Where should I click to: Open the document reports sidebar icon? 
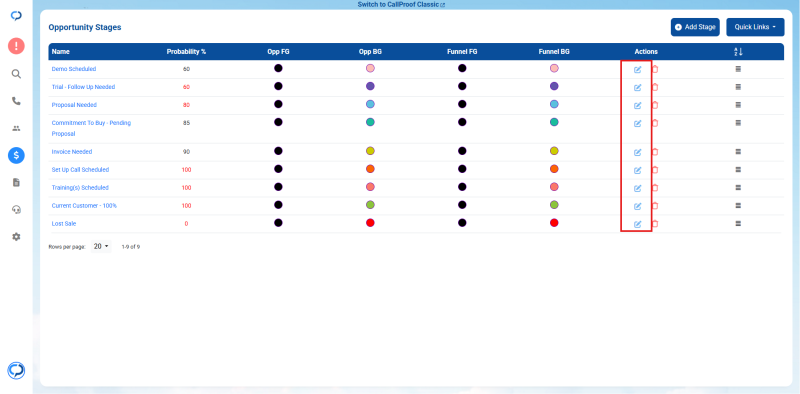pyautogui.click(x=16, y=182)
